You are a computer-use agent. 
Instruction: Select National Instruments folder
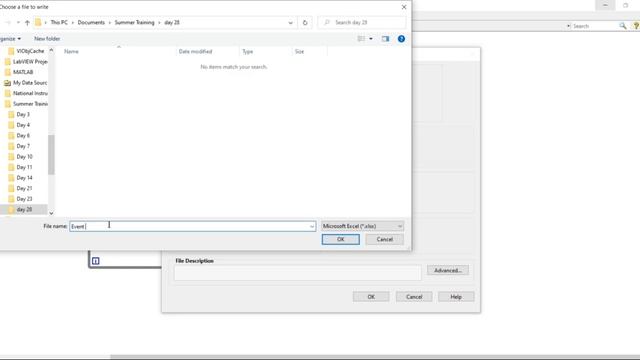tap(25, 93)
